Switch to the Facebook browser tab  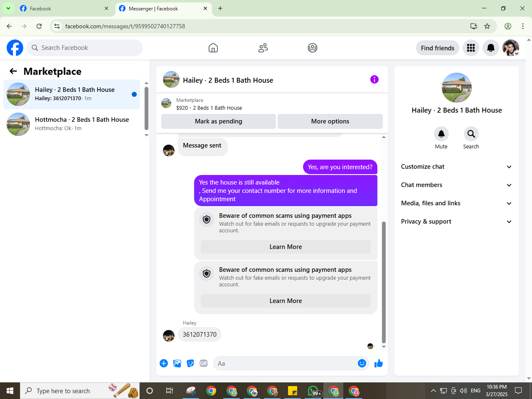click(x=64, y=8)
